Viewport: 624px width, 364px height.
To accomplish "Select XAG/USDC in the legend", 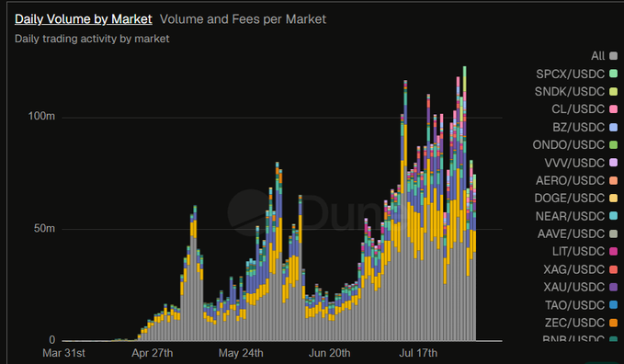I will click(x=580, y=269).
